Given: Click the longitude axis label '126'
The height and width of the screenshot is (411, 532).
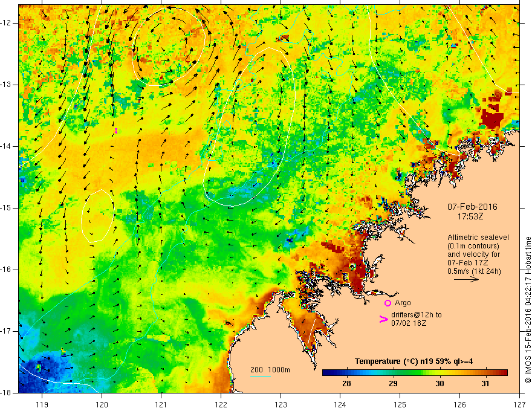Looking at the screenshot, I should [x=459, y=404].
